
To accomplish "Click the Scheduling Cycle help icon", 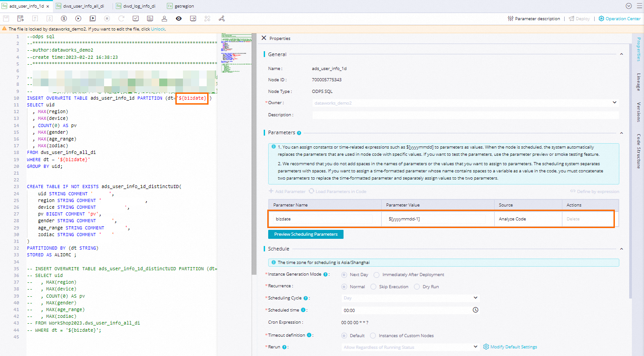I will click(306, 298).
